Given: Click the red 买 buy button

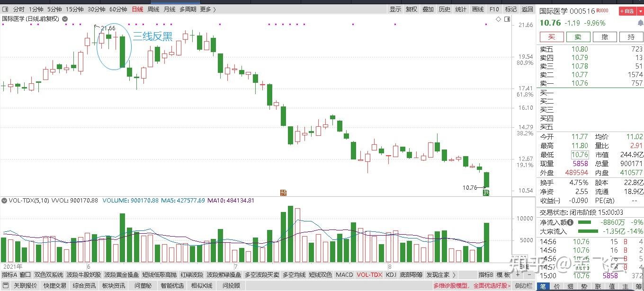Looking at the screenshot, I should [x=552, y=37].
